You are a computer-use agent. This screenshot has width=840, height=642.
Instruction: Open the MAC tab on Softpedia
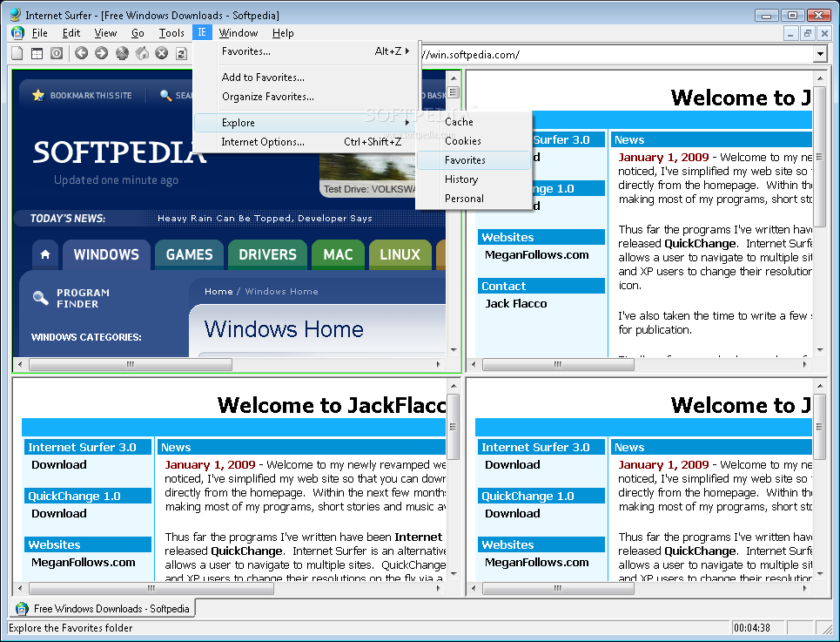338,254
